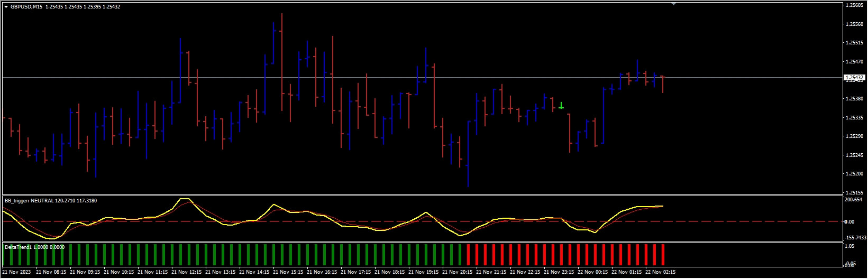The height and width of the screenshot is (279, 868).
Task: Click the 1.25200 price axis value
Action: point(854,174)
